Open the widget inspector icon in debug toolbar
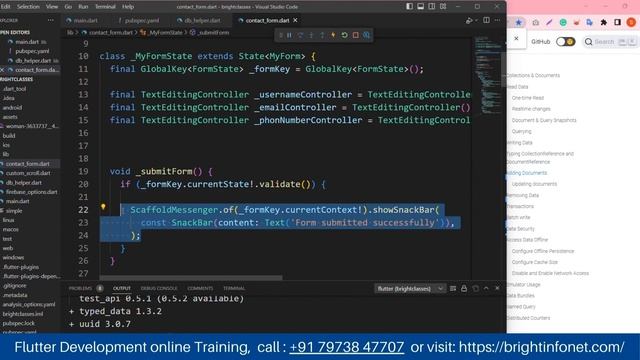Image resolution: width=640 pixels, height=360 pixels. click(367, 35)
